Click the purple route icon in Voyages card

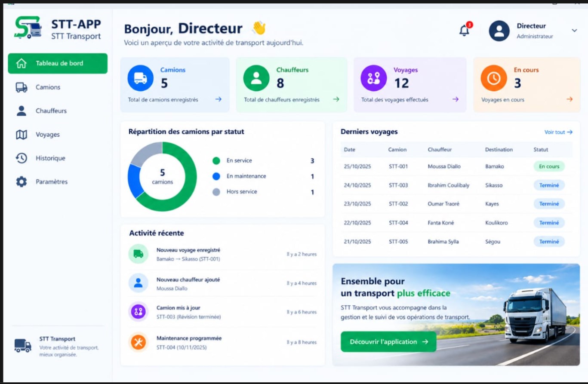tap(374, 78)
